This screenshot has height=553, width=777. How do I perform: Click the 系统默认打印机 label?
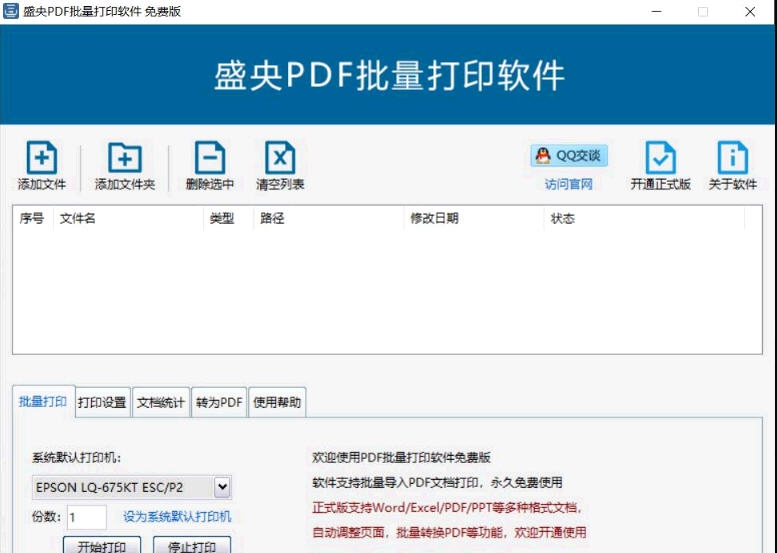coord(76,457)
